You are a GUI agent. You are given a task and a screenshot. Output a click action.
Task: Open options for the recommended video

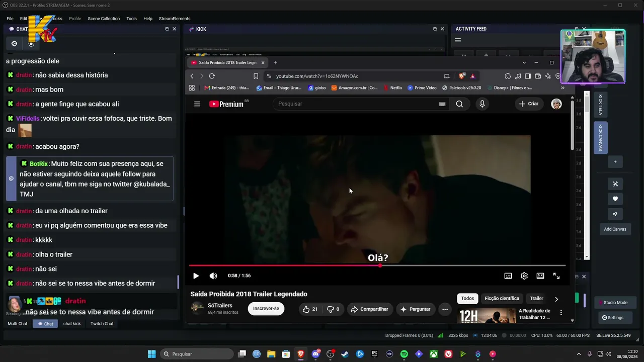560,312
